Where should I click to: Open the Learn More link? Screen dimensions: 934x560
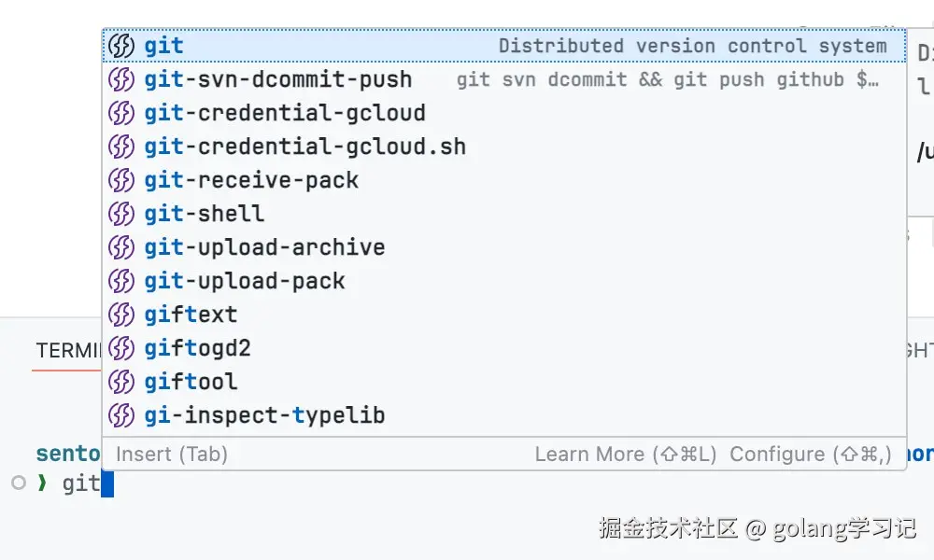click(625, 455)
